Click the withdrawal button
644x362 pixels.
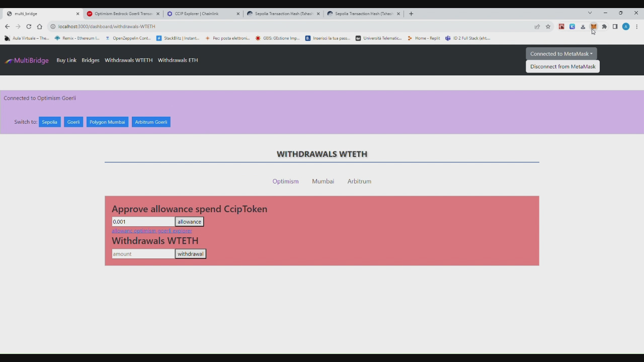coord(190,254)
